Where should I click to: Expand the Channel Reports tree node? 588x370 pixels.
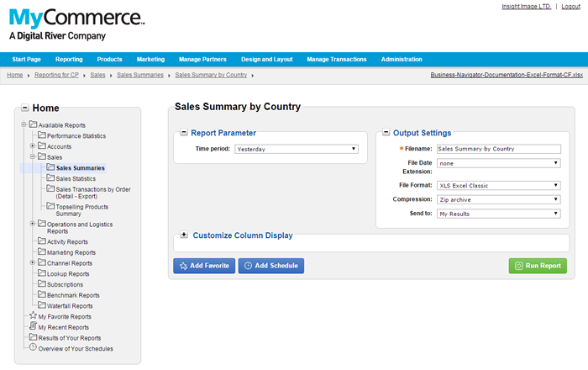33,262
